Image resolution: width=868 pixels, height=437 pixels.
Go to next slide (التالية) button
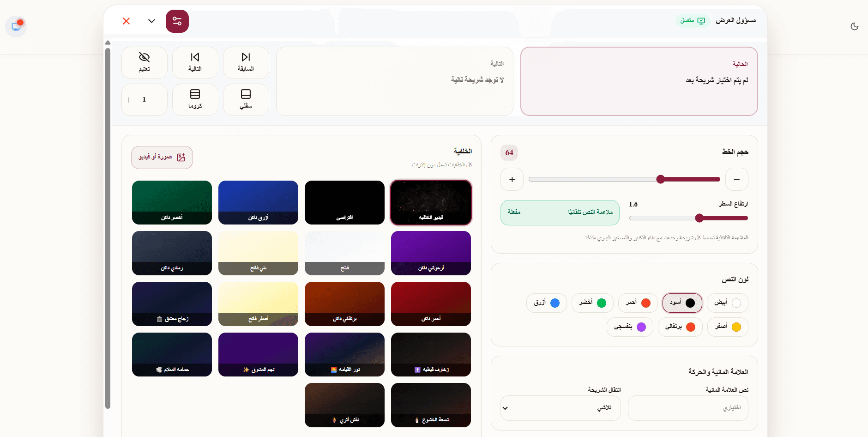(195, 63)
